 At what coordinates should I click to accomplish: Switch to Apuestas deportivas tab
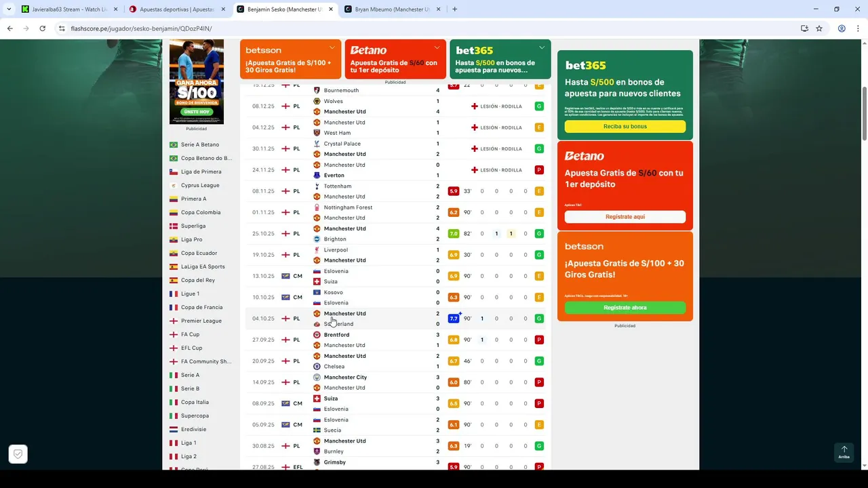(178, 9)
